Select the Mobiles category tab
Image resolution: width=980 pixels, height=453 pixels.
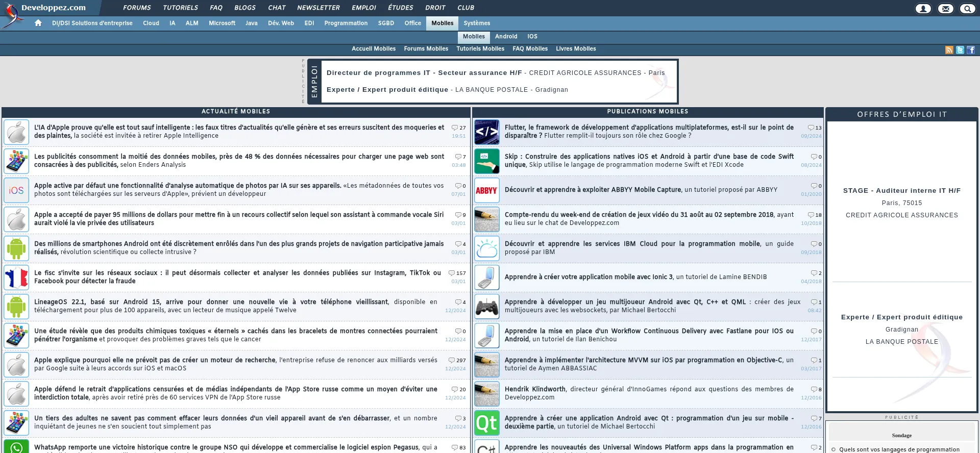click(442, 23)
